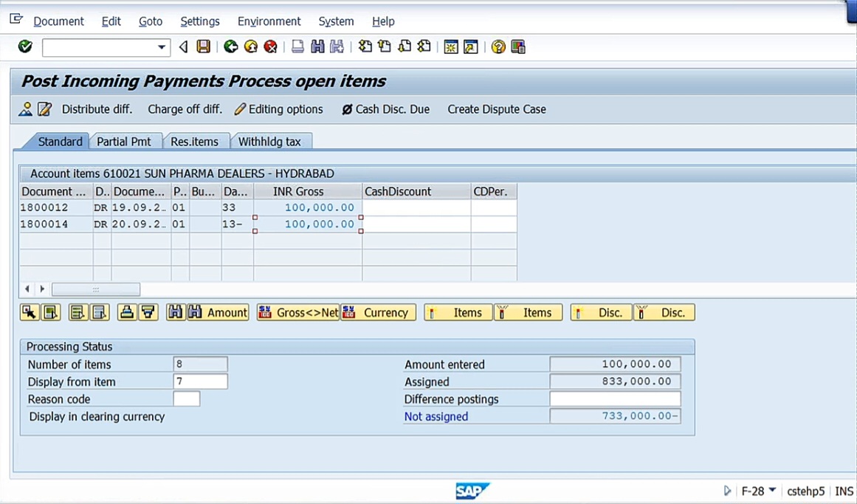Click the yellow Exit icon
This screenshot has height=504, width=857.
point(251,46)
